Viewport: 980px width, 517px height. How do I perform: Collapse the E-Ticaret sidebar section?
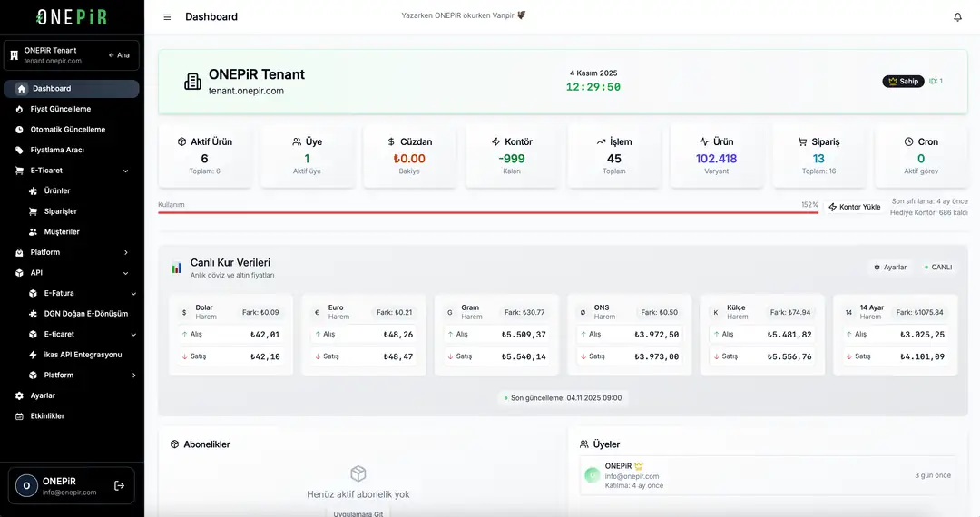tap(125, 171)
